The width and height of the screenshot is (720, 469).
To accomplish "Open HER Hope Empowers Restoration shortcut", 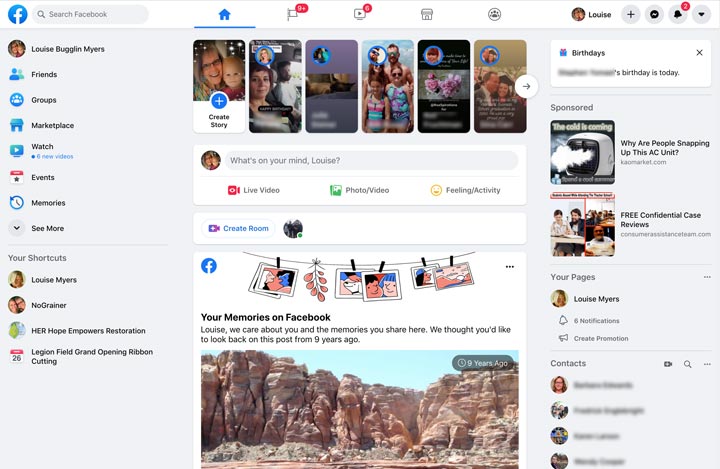I will click(77, 331).
